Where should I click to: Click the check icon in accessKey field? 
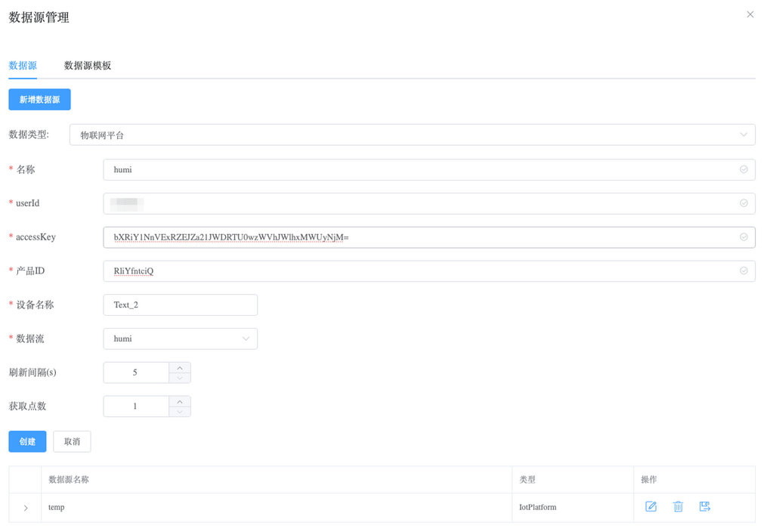pyautogui.click(x=744, y=237)
